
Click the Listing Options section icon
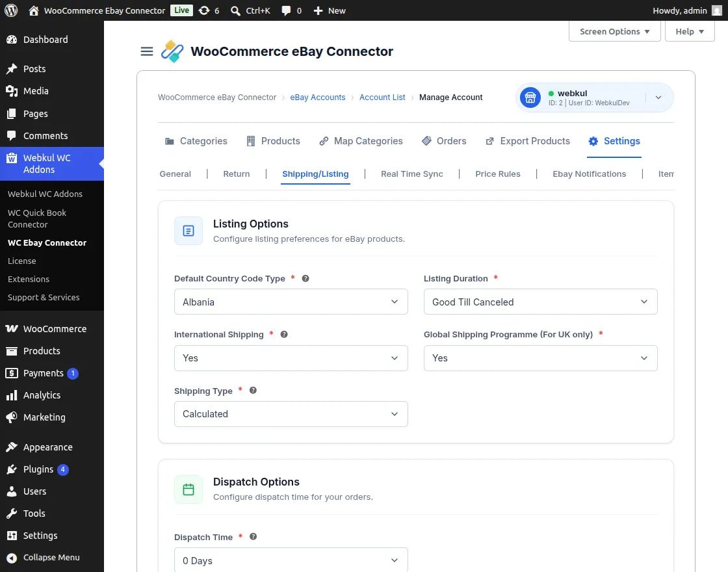point(188,231)
